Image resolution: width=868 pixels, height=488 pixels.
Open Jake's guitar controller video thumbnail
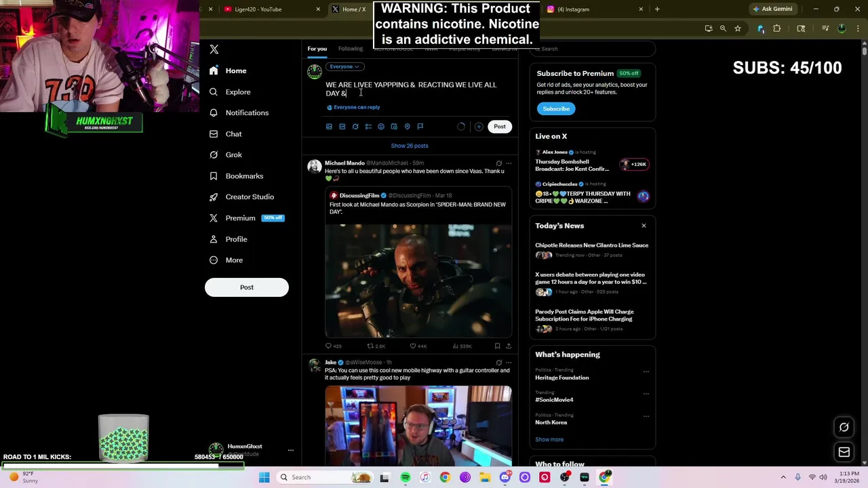[x=418, y=426]
